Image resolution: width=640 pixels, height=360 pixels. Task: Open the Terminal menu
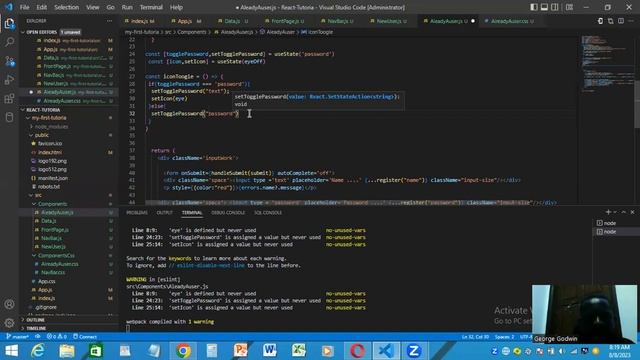tap(151, 7)
